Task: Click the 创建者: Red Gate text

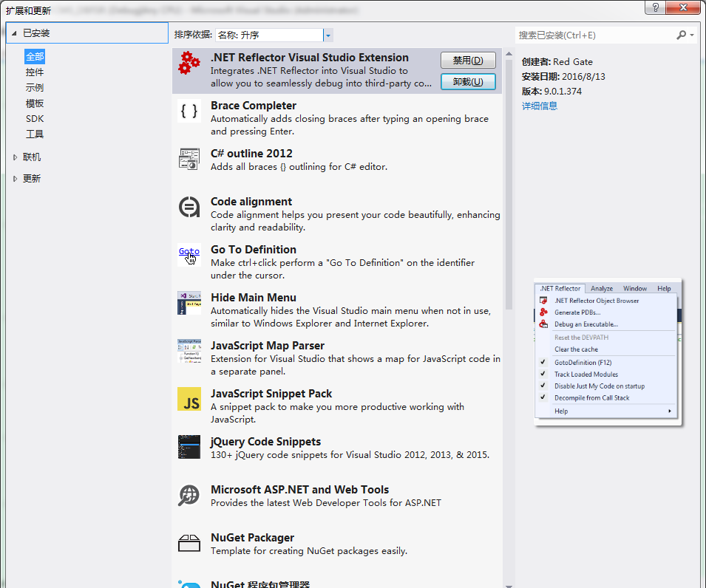Action: 557,61
